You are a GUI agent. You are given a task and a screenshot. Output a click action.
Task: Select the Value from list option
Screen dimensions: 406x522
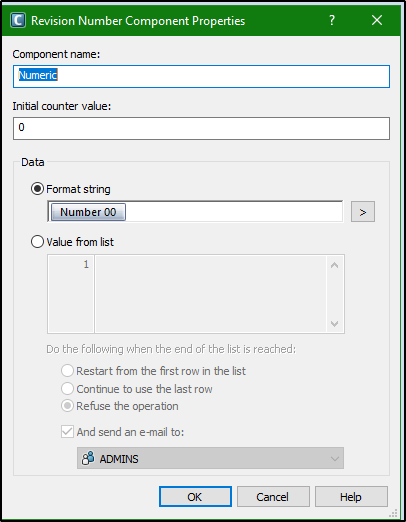pos(37,242)
